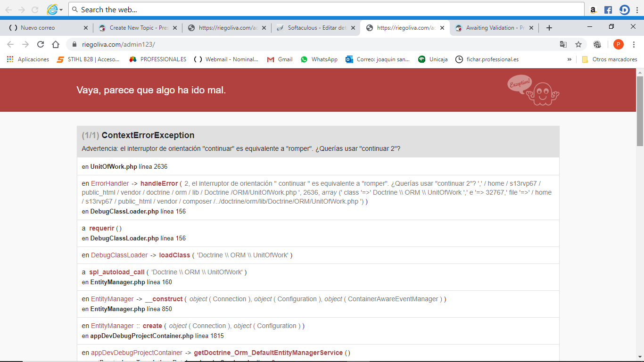Close the active riegoliva.com tab

click(x=442, y=28)
